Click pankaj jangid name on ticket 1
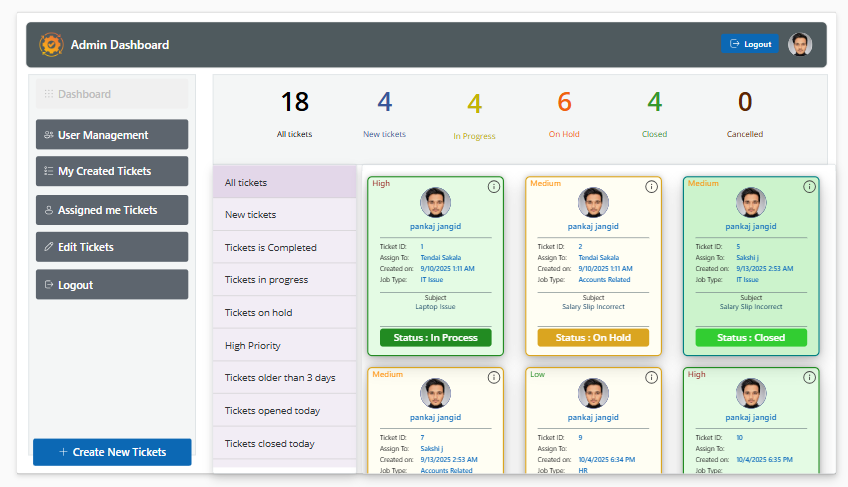 [435, 226]
